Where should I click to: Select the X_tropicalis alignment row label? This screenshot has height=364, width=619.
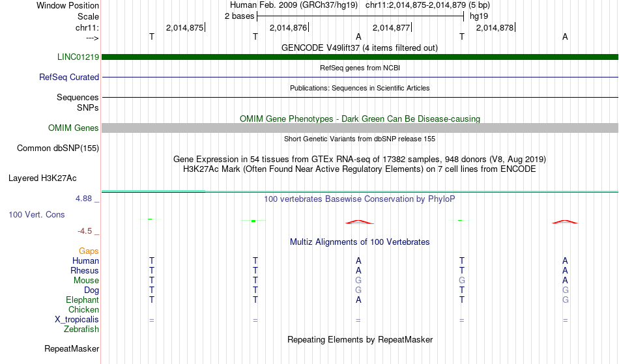tap(77, 320)
